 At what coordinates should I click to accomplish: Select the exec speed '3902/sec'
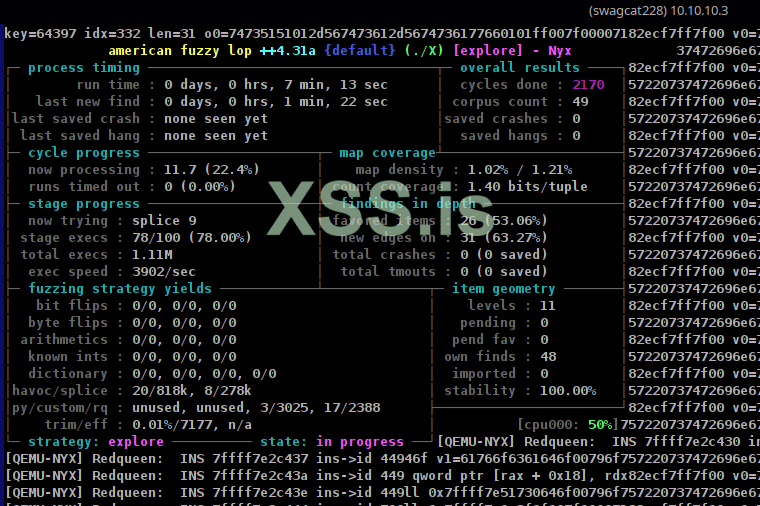pos(164,271)
